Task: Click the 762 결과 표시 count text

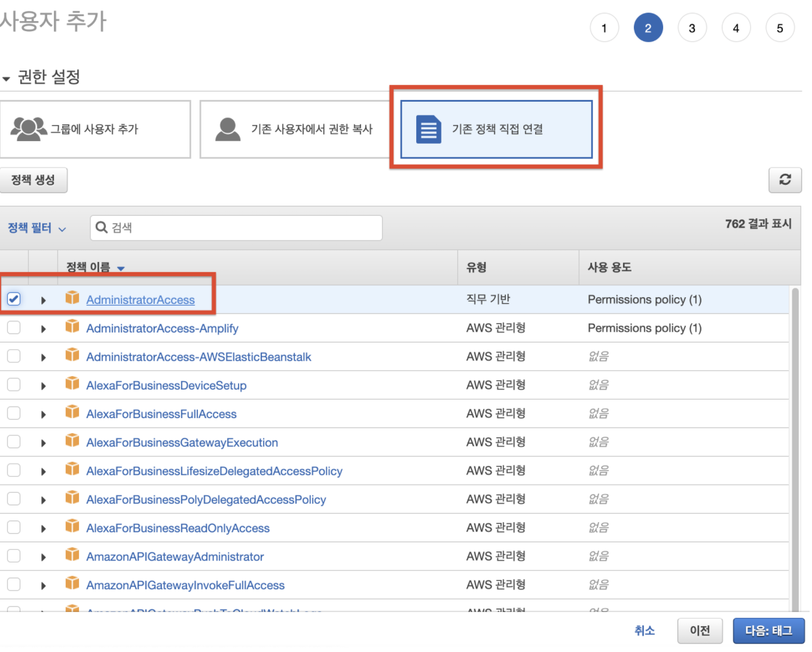Action: pos(758,224)
